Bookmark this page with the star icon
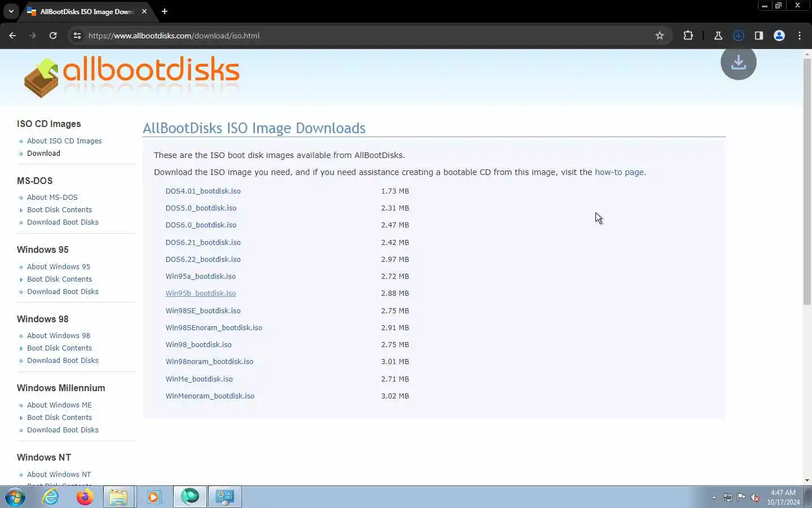The width and height of the screenshot is (812, 508). [660, 36]
